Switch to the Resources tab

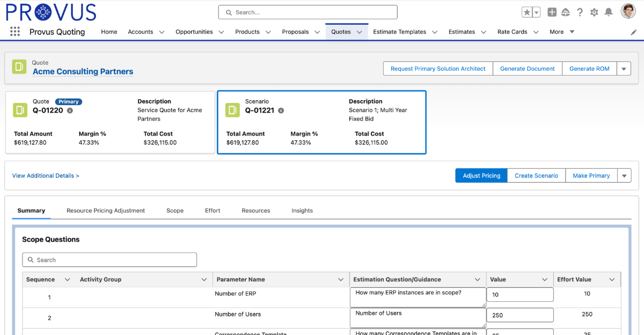[x=256, y=211]
